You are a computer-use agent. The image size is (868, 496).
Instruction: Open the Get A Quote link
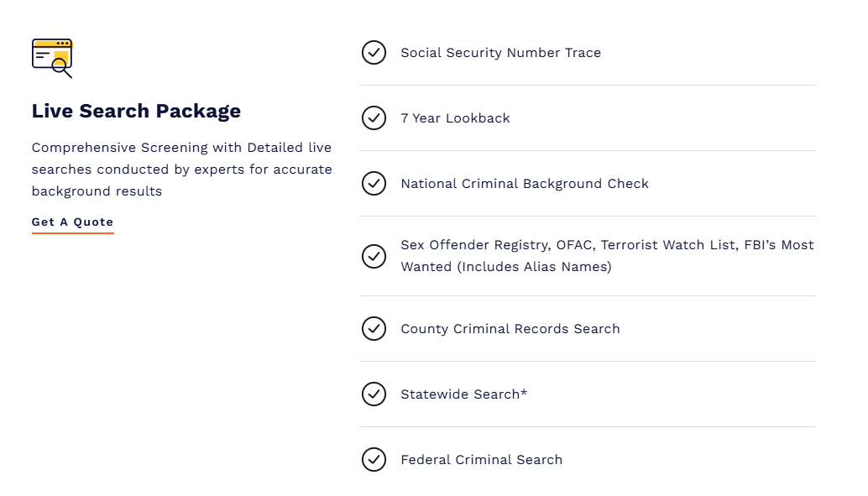72,222
